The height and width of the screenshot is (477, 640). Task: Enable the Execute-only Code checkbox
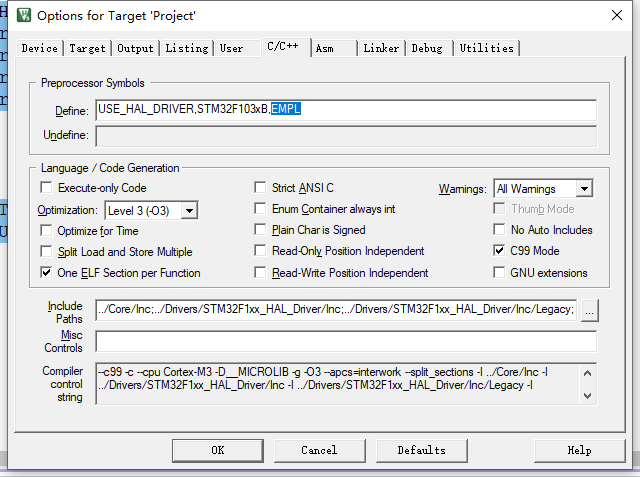click(x=46, y=188)
